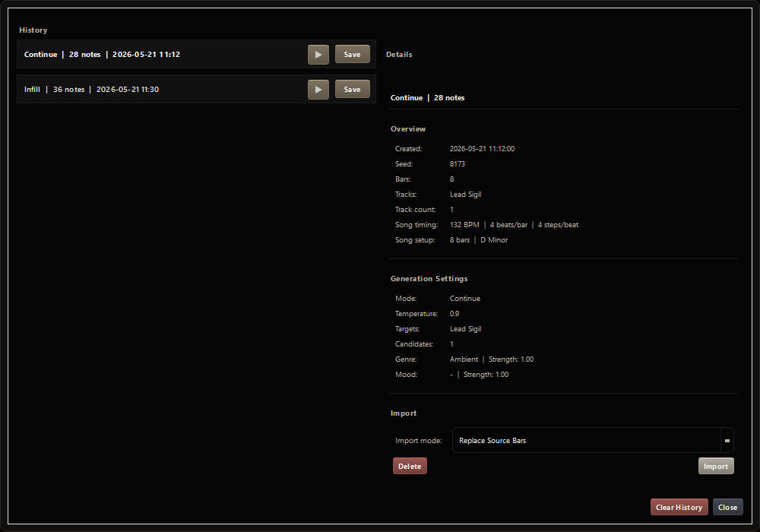This screenshot has height=532, width=760.
Task: Click the Mood Strength 1.00 value
Action: (486, 375)
